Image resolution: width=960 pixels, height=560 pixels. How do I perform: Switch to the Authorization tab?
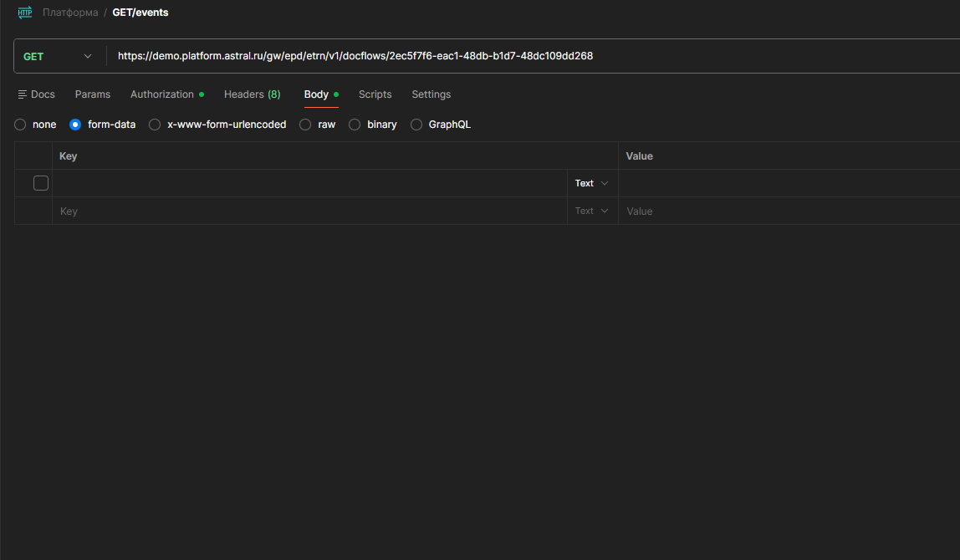coord(167,94)
